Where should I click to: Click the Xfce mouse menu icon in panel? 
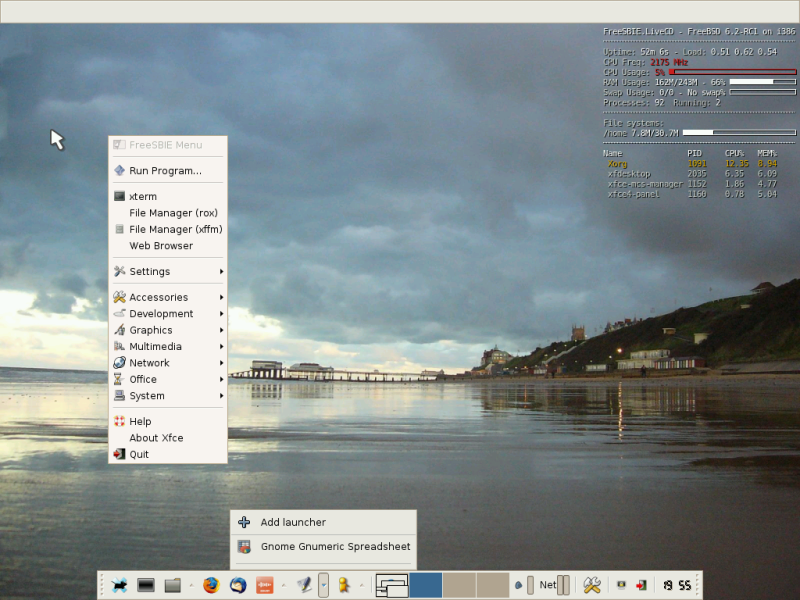pyautogui.click(x=120, y=585)
